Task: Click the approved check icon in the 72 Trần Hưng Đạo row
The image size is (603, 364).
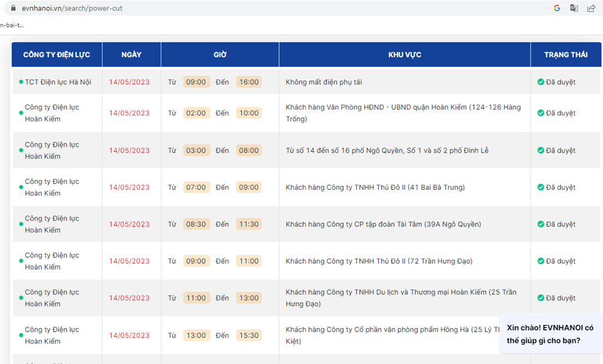Action: [541, 262]
